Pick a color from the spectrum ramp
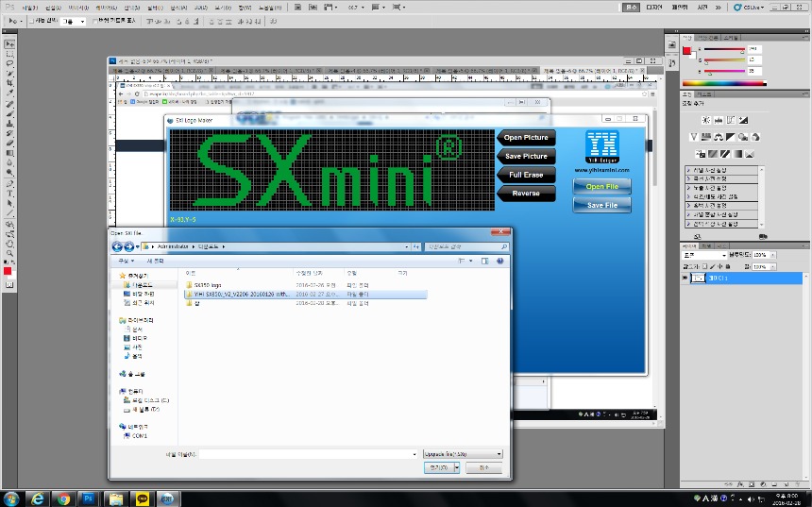Viewport: 812px width, 507px height. pyautogui.click(x=724, y=83)
